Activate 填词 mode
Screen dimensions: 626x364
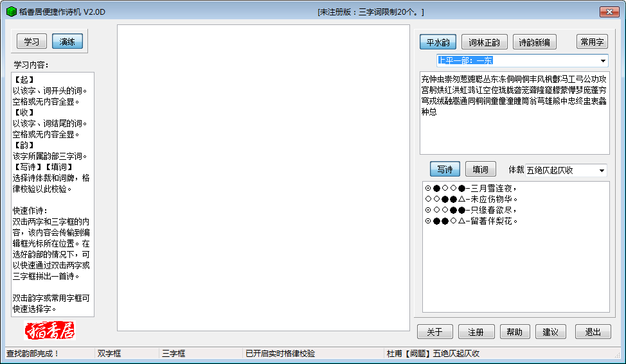tap(480, 169)
